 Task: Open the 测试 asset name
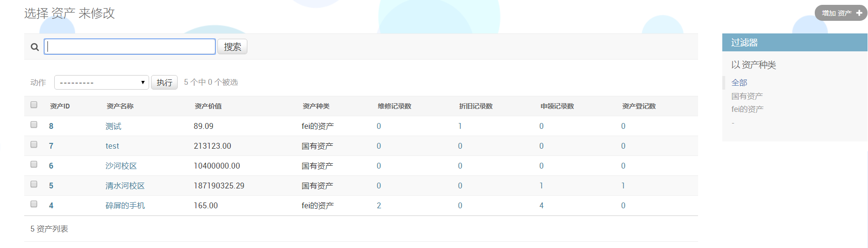coord(113,126)
